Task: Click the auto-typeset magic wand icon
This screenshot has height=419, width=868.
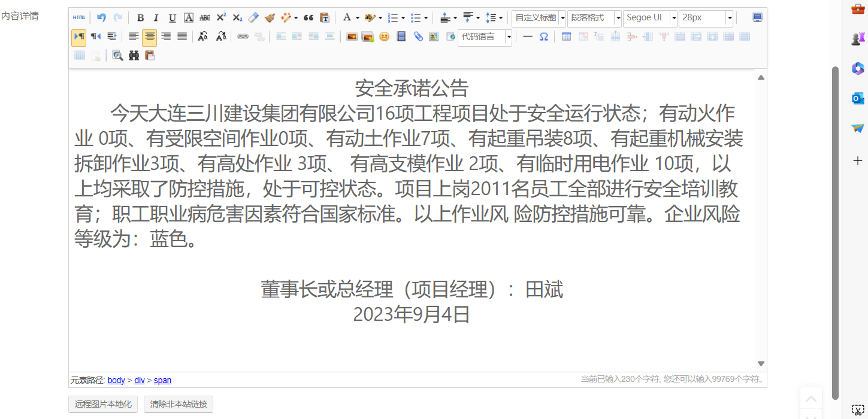Action: pos(286,18)
